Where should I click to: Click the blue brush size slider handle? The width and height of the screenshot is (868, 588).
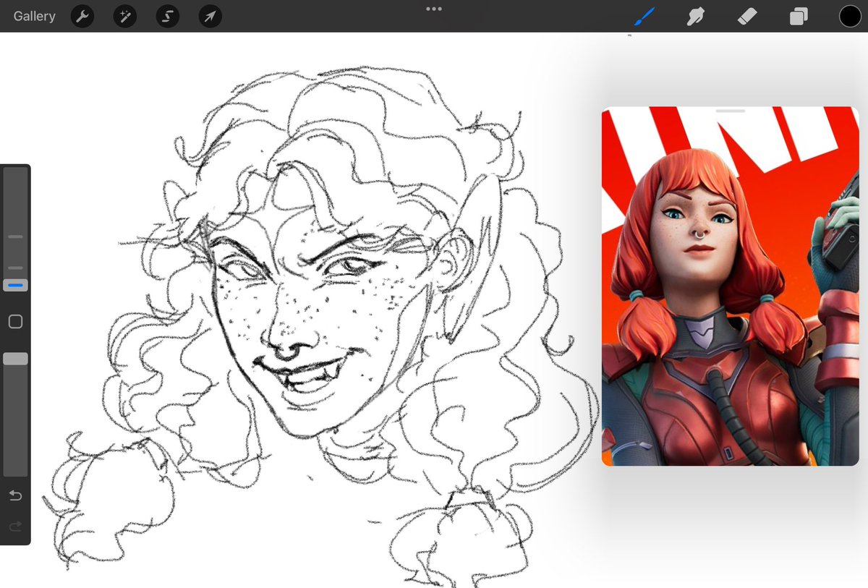tap(15, 286)
